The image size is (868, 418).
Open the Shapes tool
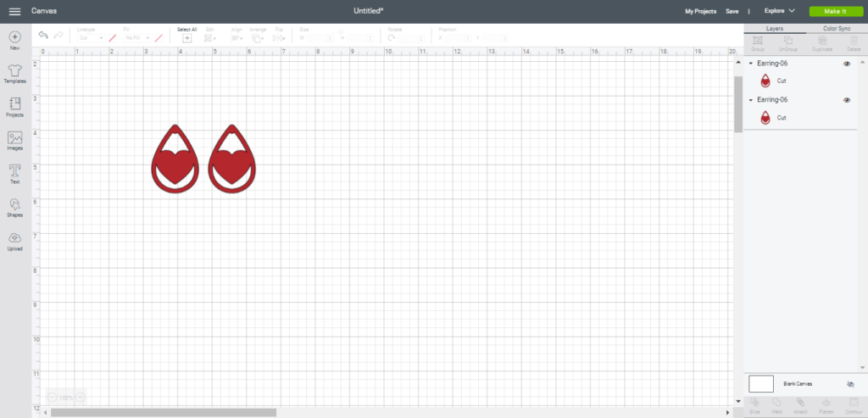point(14,206)
